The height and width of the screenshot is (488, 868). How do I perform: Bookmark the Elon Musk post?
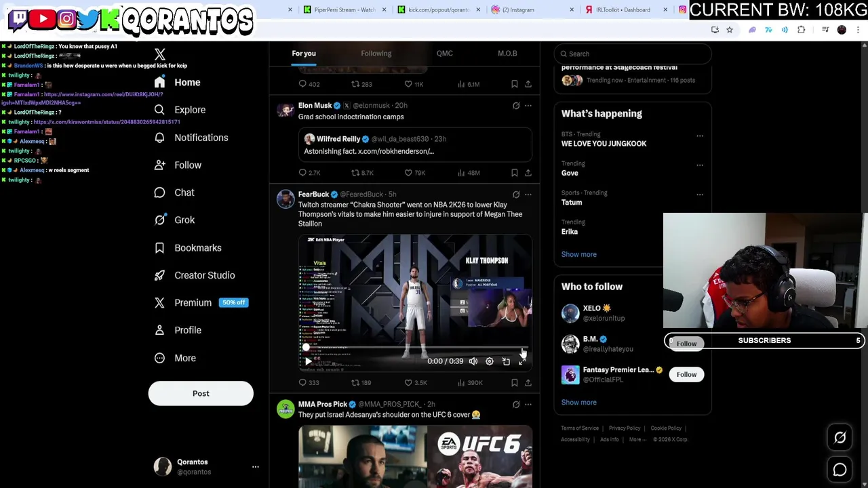point(515,173)
